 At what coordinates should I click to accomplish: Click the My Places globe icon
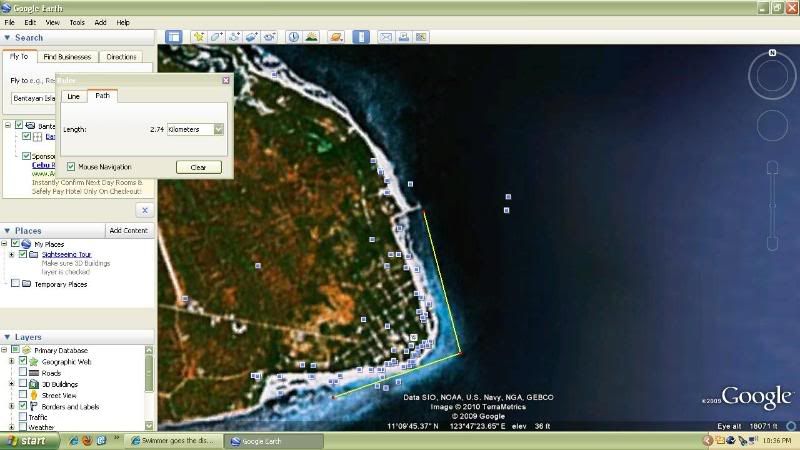click(x=26, y=244)
